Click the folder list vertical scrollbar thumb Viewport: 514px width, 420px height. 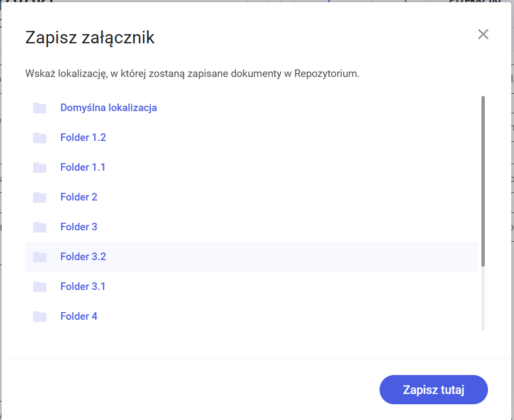click(483, 181)
